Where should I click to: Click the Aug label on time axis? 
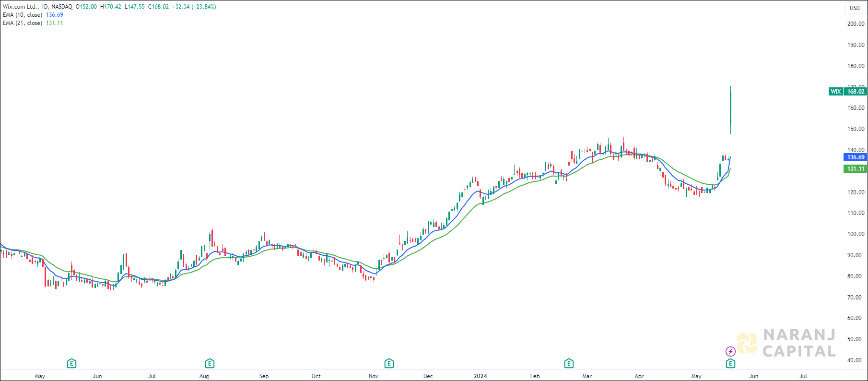coord(204,376)
